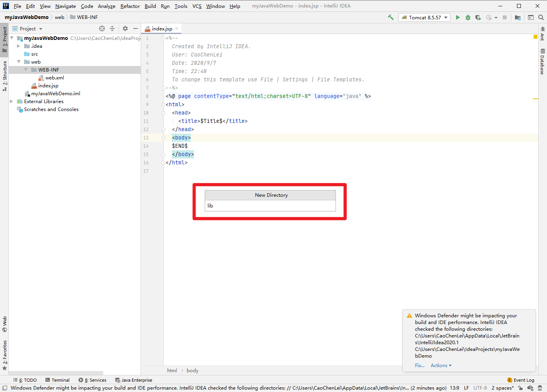Click the read-only lock icon in status bar
547x392 pixels.
tap(521, 388)
